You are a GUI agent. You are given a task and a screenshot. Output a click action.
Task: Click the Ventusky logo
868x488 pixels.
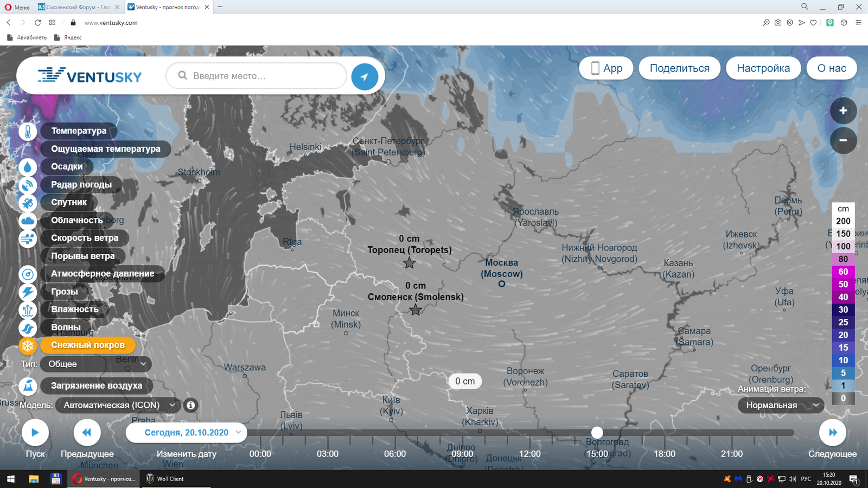(x=90, y=76)
